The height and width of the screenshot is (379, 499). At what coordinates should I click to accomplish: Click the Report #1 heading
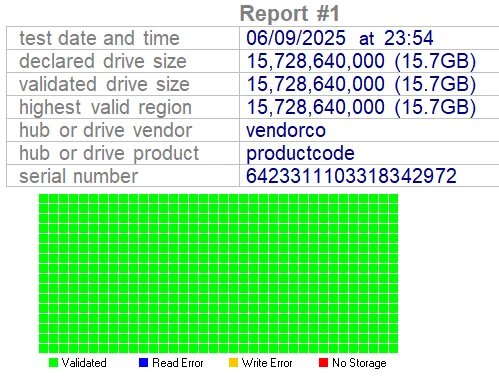click(289, 14)
